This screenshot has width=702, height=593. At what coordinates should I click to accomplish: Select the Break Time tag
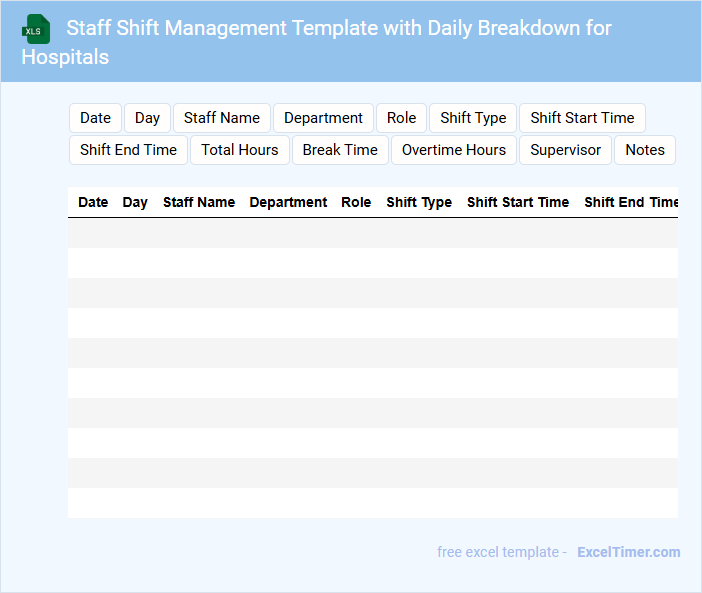coord(340,150)
